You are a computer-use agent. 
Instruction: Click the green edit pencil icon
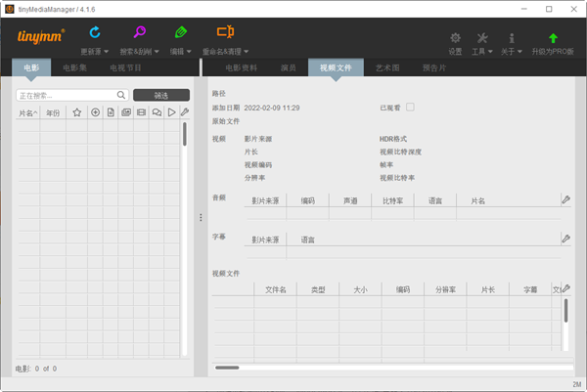181,32
